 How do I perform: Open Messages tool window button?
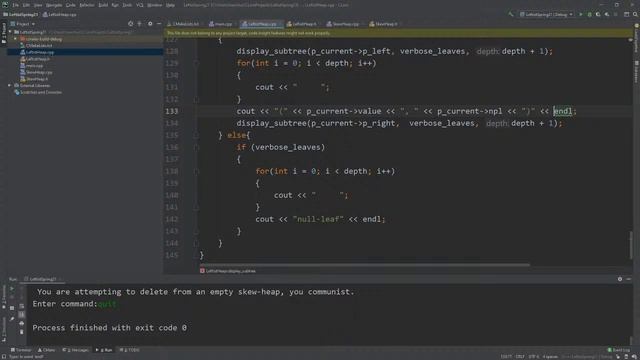point(75,350)
